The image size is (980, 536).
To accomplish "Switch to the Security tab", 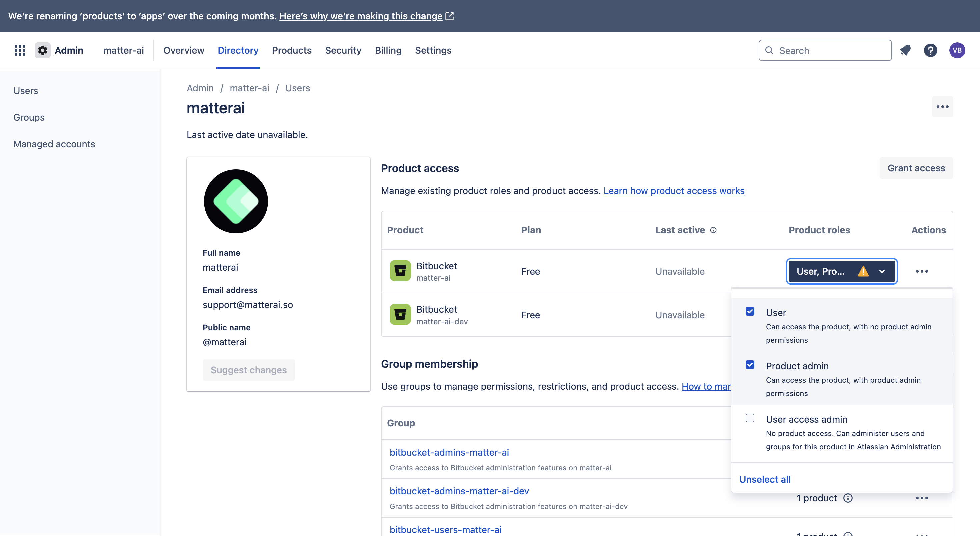I will pyautogui.click(x=343, y=50).
